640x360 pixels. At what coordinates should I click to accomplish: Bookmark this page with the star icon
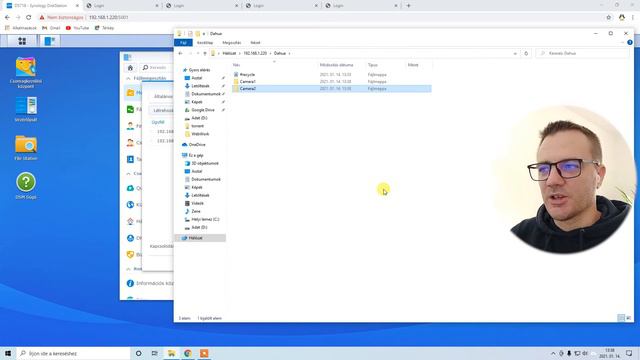pyautogui.click(x=609, y=18)
